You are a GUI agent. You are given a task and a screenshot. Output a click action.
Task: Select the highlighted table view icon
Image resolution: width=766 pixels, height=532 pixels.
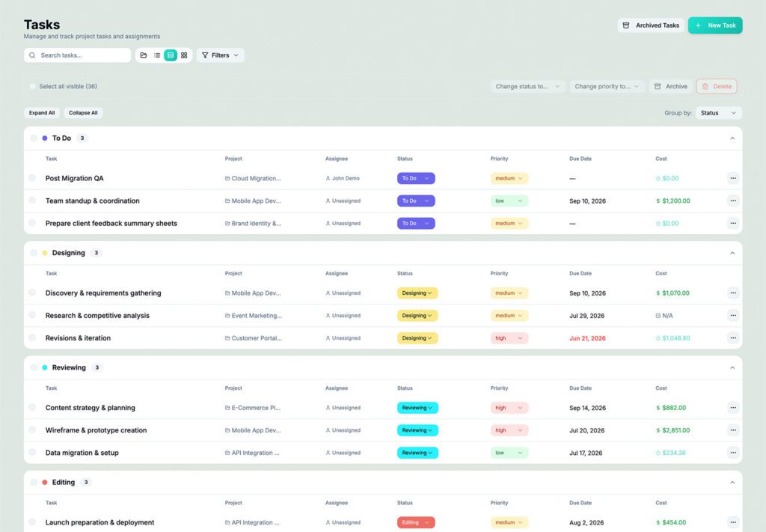pos(171,55)
